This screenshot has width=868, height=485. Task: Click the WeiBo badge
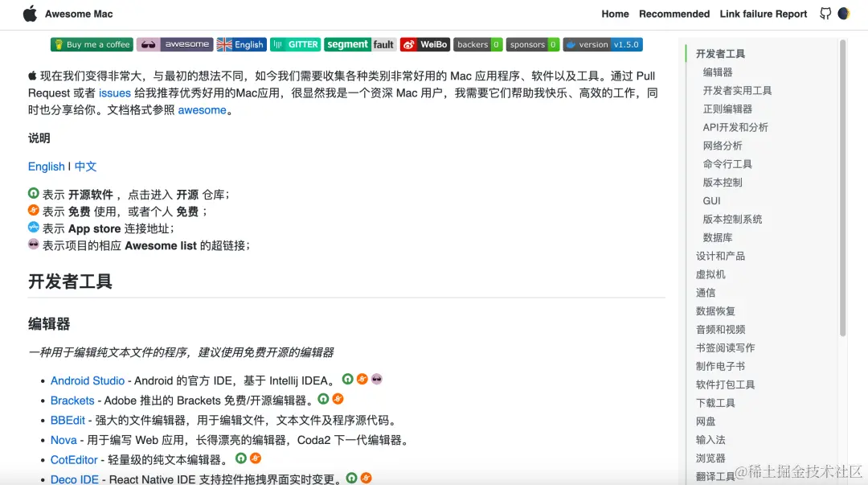pyautogui.click(x=424, y=44)
